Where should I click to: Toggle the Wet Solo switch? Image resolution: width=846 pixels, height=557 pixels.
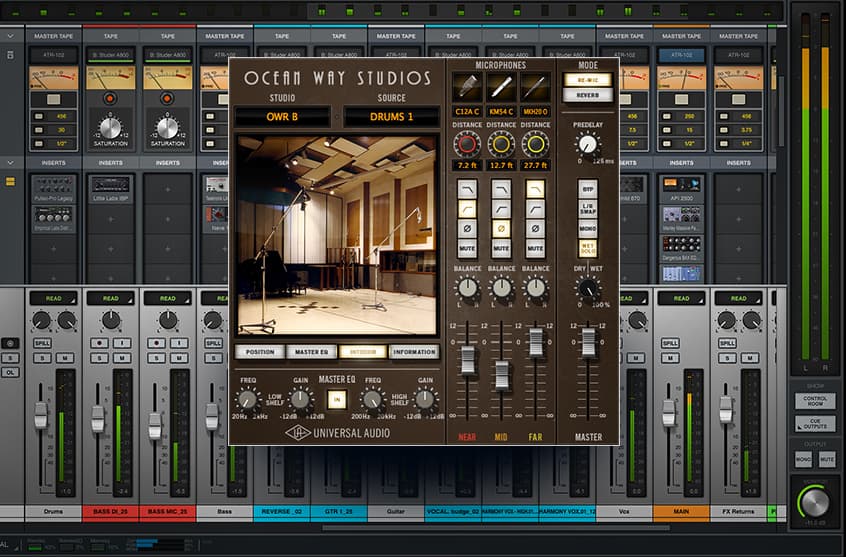(587, 248)
